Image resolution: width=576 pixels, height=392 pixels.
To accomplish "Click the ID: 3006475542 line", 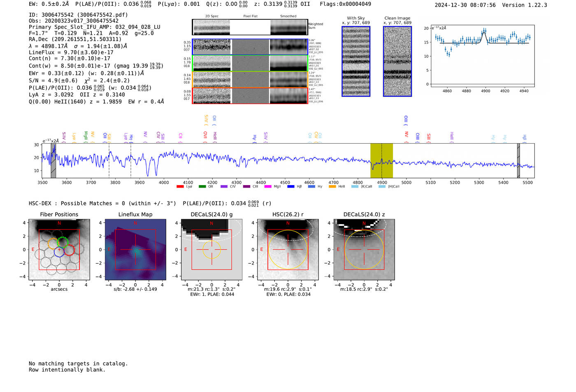I will pos(78,15).
